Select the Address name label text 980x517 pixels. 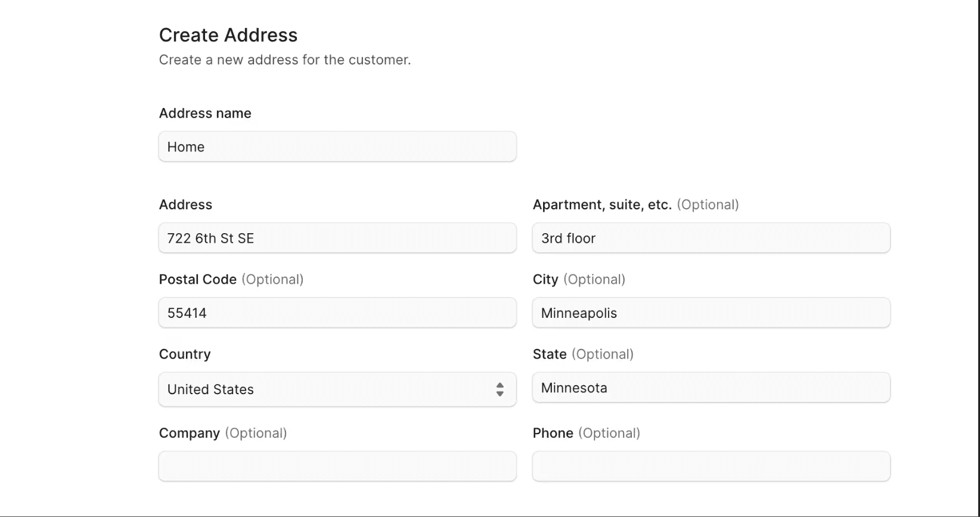(204, 113)
